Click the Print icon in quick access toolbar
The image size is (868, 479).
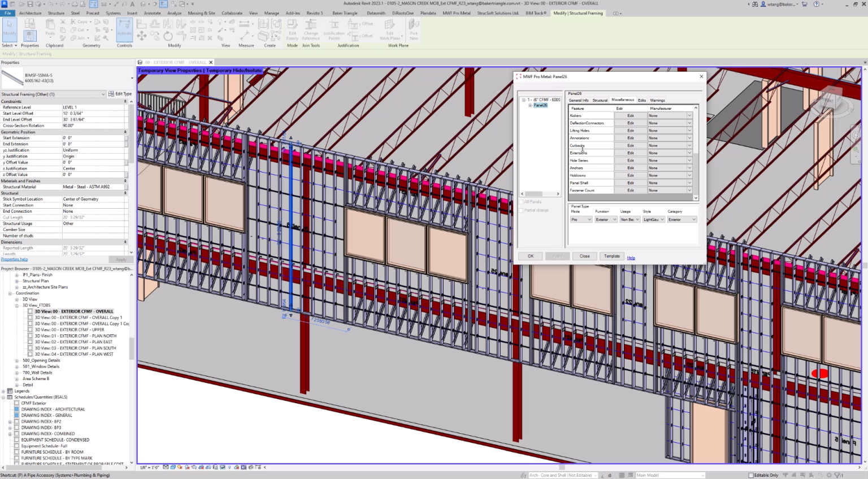pos(74,4)
